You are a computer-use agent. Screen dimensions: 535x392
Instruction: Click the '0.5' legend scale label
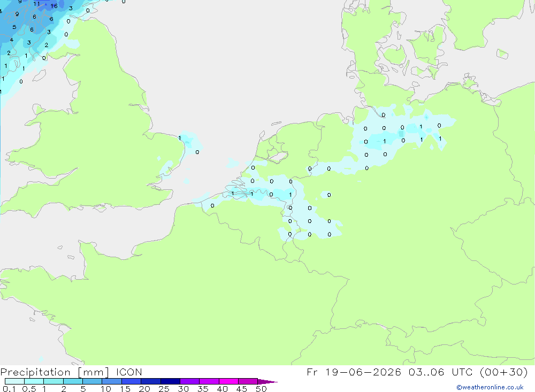(29, 389)
